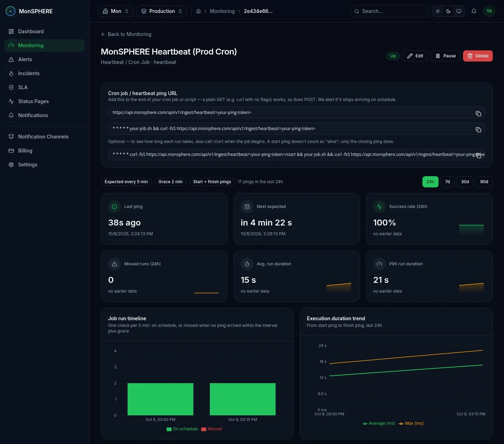This screenshot has width=504, height=444.
Task: Click the Monitoring breadcrumb link
Action: [x=222, y=11]
